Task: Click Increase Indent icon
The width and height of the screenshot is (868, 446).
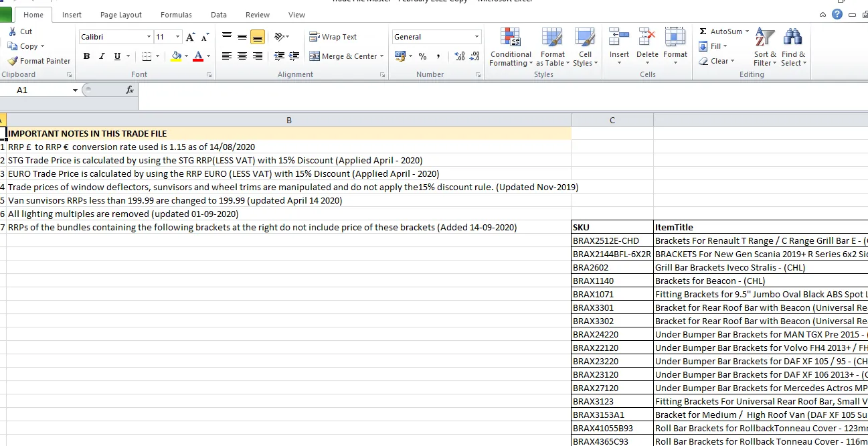Action: 294,56
